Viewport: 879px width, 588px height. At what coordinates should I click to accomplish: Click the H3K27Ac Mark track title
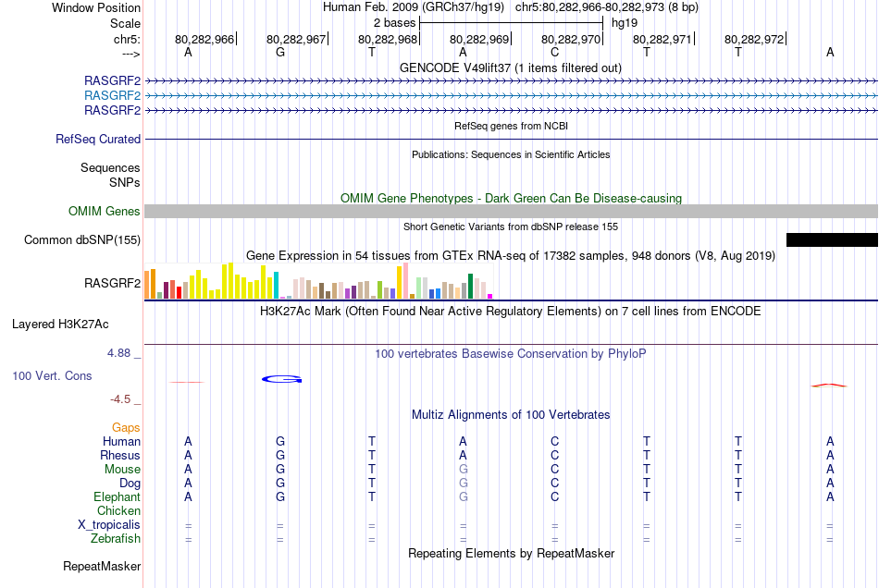511,312
